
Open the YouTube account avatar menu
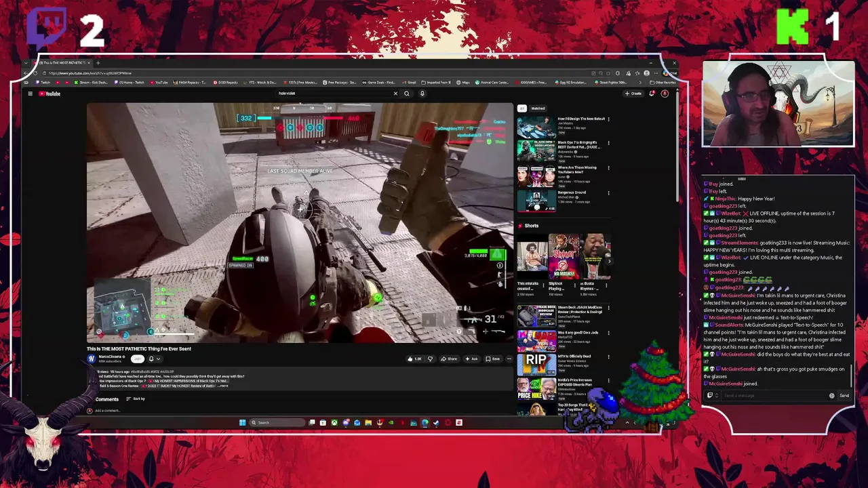pyautogui.click(x=665, y=94)
